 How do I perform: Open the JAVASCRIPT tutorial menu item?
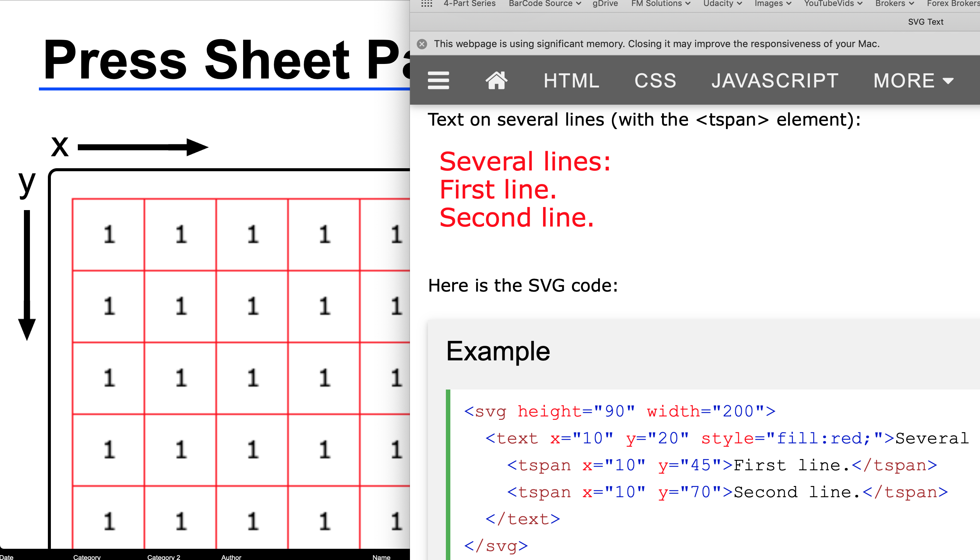point(775,81)
